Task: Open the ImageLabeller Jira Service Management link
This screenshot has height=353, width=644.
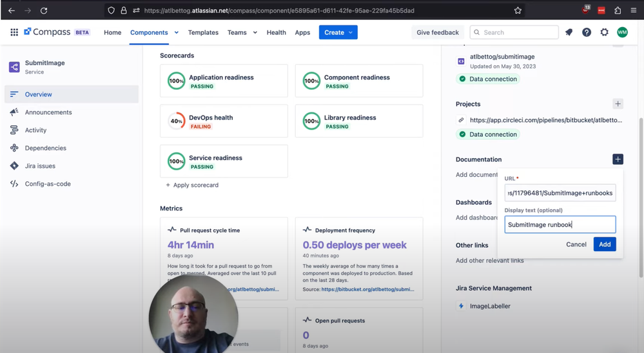Action: coord(490,306)
